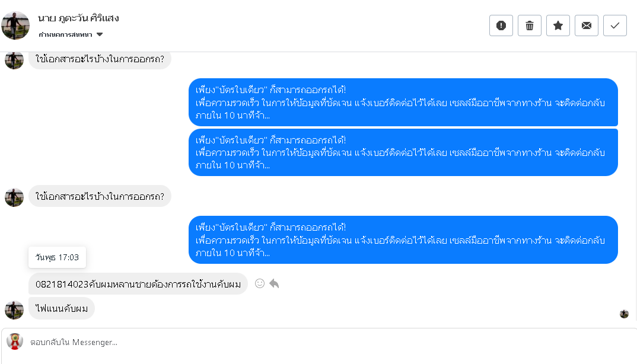Image resolution: width=637 pixels, height=364 pixels.
Task: Open emoji reaction for phone number message
Action: point(259,283)
